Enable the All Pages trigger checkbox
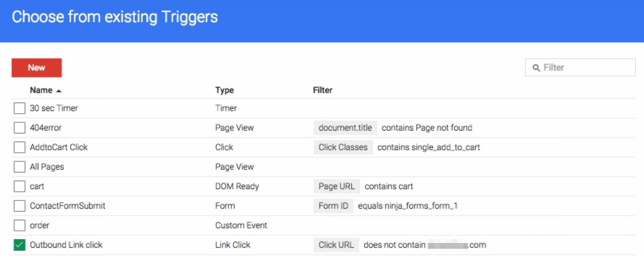644x256 pixels. click(x=19, y=167)
